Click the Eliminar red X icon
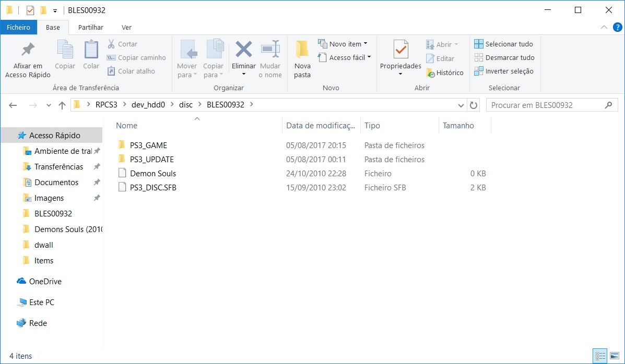Screen dimensions: 625x364 click(x=244, y=50)
